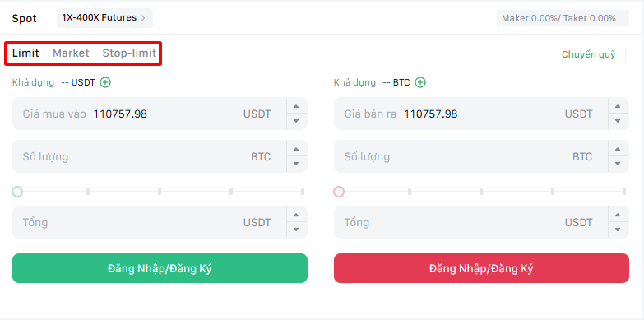Image resolution: width=644 pixels, height=320 pixels.
Task: Click the green buy percentage slider handle
Action: (x=17, y=192)
